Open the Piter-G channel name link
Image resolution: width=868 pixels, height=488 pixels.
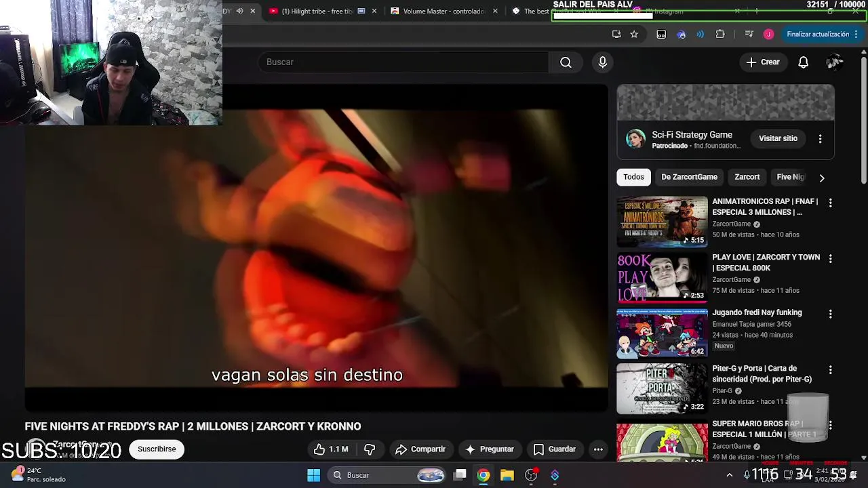coord(722,390)
